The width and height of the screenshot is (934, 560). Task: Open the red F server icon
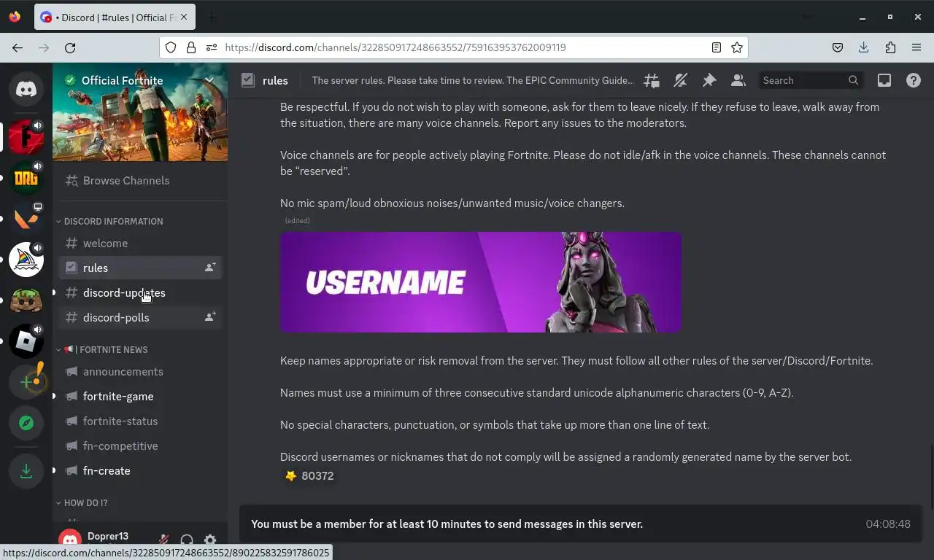pos(26,137)
